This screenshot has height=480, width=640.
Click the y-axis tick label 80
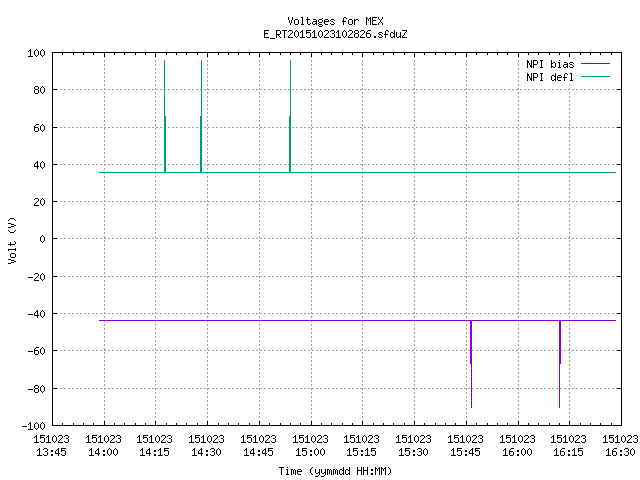click(39, 90)
